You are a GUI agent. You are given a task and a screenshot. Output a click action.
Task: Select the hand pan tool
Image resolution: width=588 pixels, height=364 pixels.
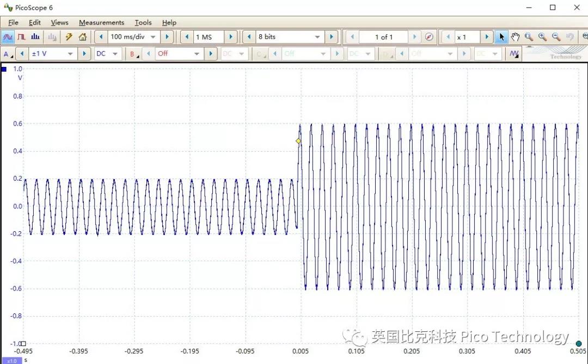click(515, 36)
